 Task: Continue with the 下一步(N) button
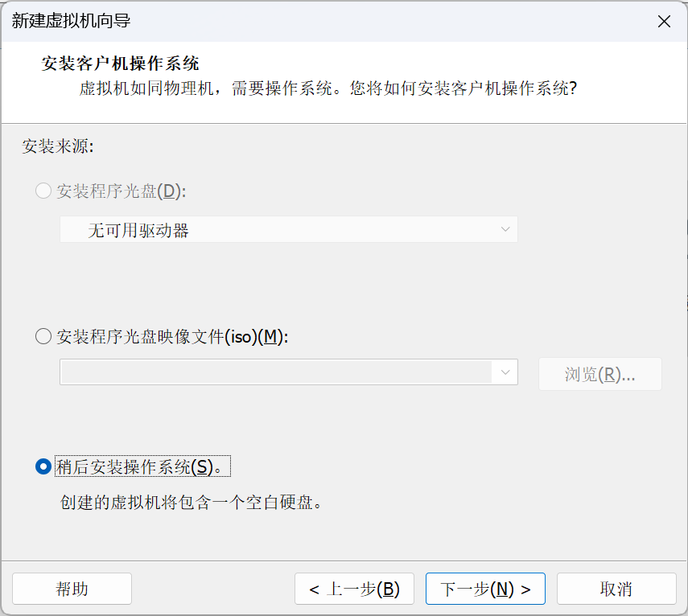point(485,589)
